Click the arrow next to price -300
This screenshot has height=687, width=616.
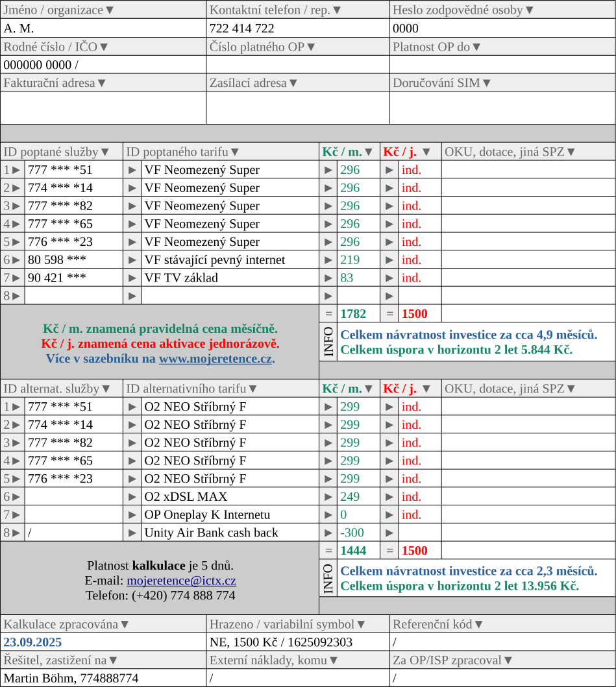click(x=328, y=533)
